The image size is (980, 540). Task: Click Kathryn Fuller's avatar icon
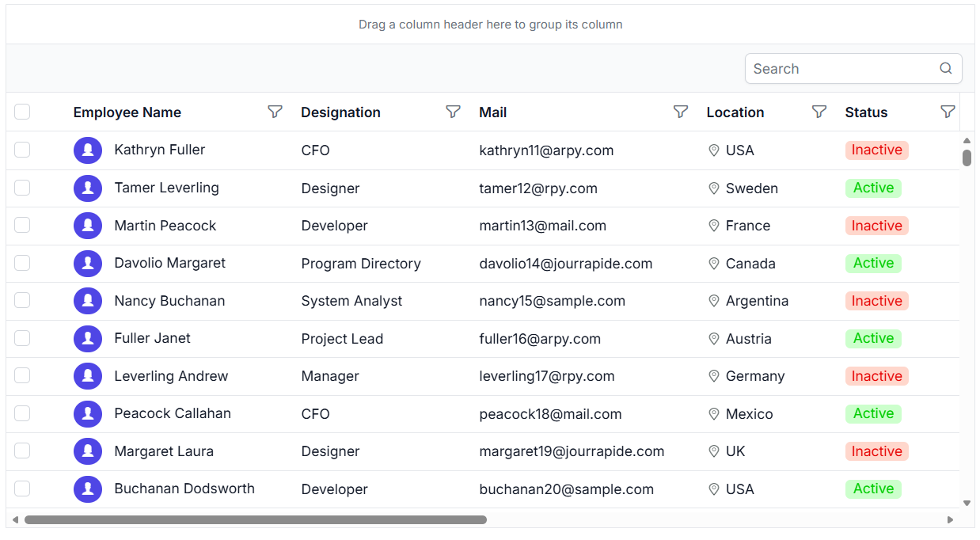pyautogui.click(x=88, y=150)
